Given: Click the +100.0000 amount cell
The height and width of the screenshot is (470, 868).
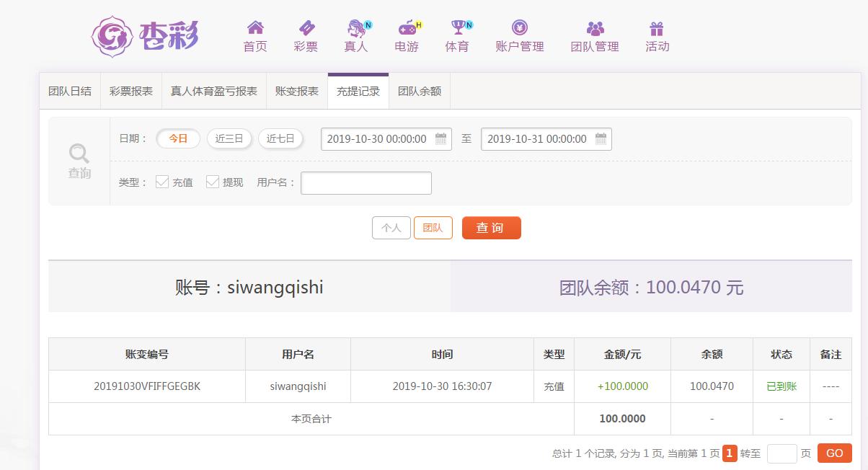Looking at the screenshot, I should [623, 386].
